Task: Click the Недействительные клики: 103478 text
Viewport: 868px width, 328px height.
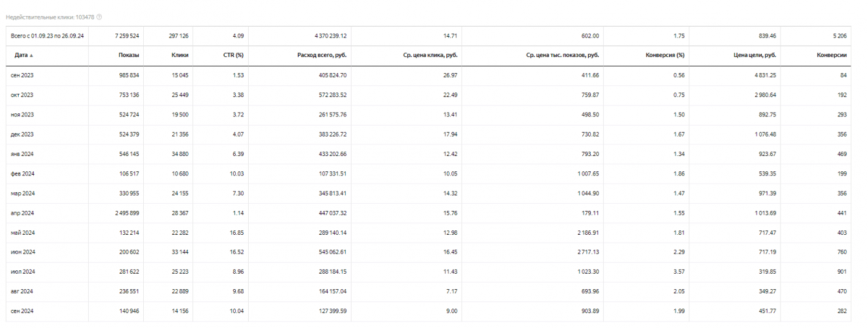Action: point(49,17)
